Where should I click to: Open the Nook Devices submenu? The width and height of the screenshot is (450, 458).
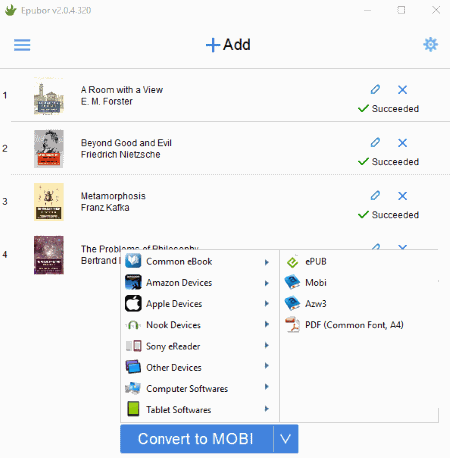[x=199, y=325]
